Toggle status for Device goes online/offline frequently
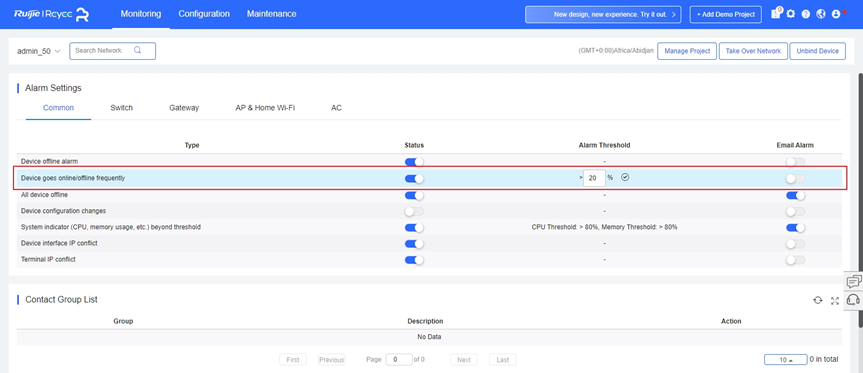This screenshot has width=863, height=373. click(x=414, y=178)
